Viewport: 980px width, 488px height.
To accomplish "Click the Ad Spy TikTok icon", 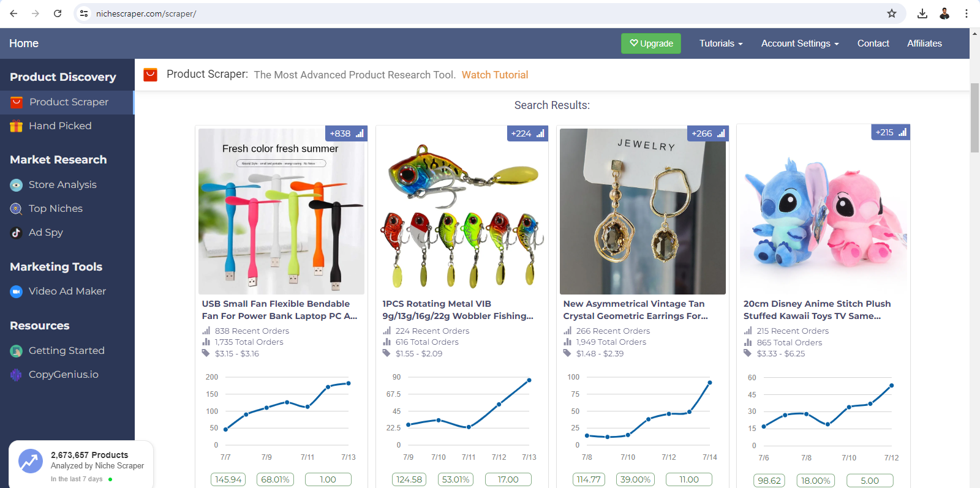I will [x=17, y=233].
